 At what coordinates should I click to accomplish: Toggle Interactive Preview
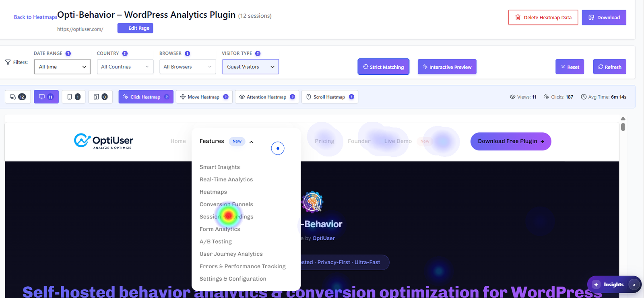coord(447,67)
